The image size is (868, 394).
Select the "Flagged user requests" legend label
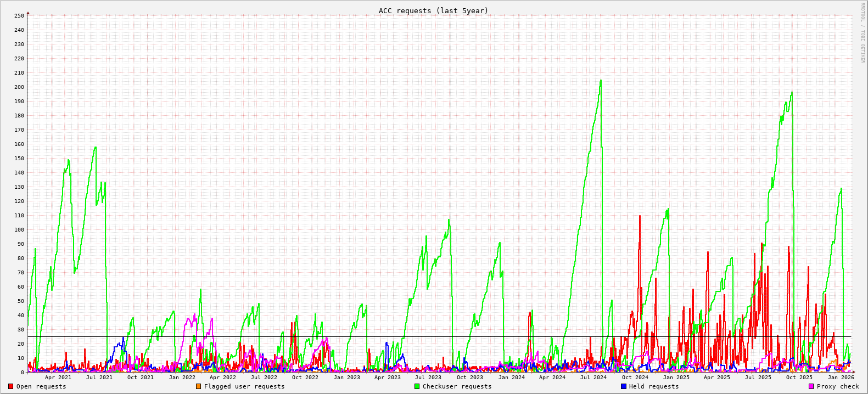click(x=244, y=386)
